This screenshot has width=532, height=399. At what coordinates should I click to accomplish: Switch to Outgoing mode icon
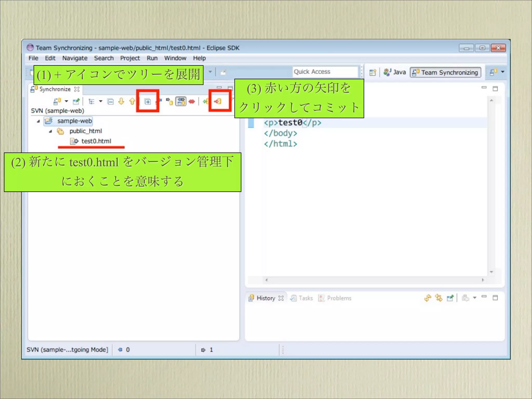tap(170, 101)
